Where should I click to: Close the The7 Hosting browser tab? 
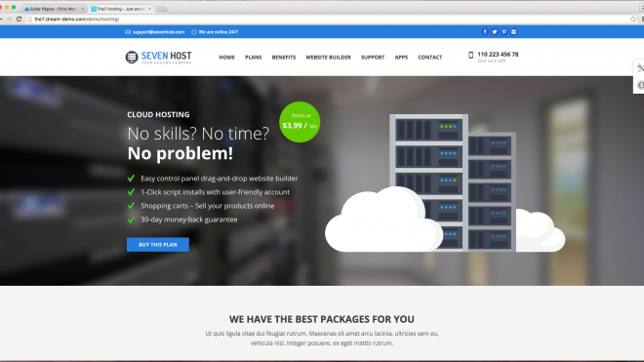[149, 9]
